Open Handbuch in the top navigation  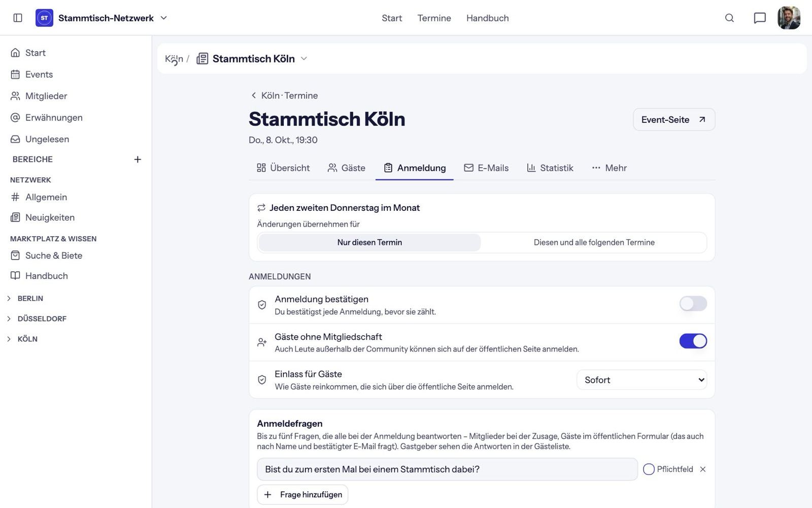(488, 18)
